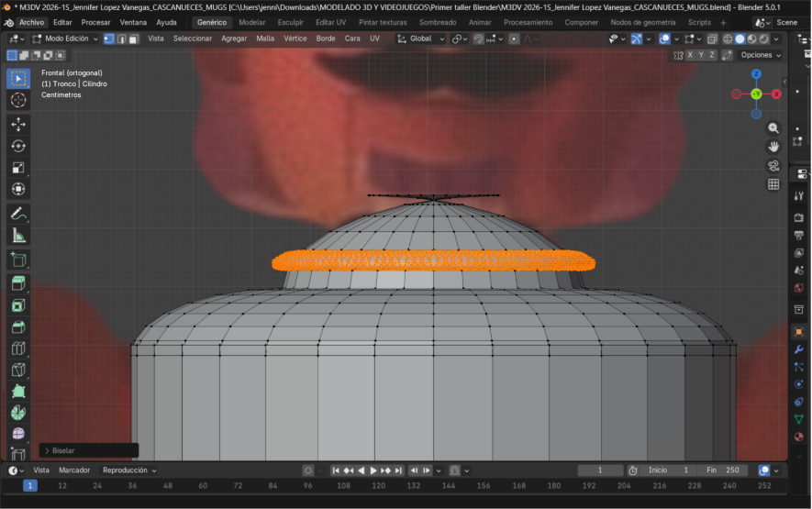Select the Scale tool in the left toolbar
Screen dimensions: 812x509
point(18,168)
